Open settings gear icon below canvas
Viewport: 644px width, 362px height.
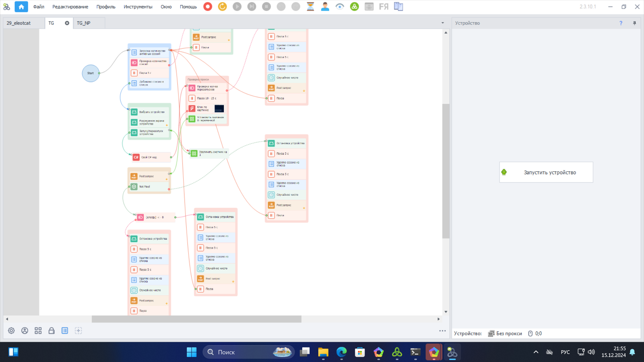(x=11, y=331)
